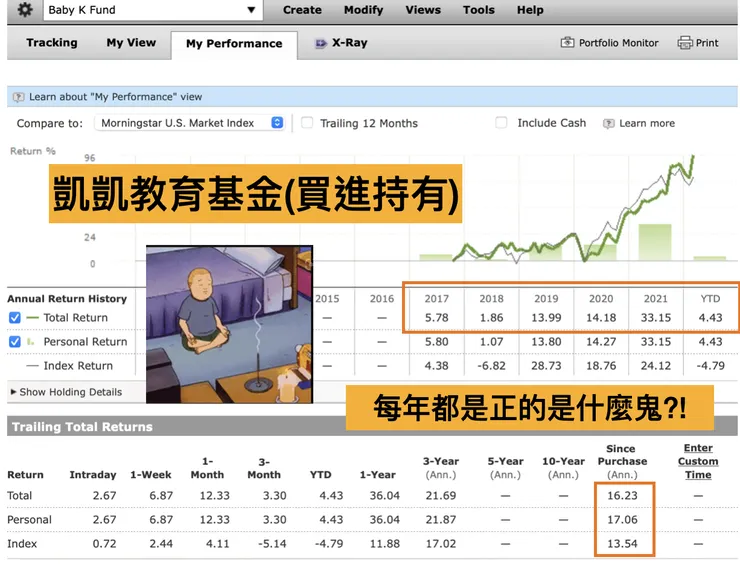Open the Help menu
Screen dimensions: 740x566
pyautogui.click(x=530, y=10)
